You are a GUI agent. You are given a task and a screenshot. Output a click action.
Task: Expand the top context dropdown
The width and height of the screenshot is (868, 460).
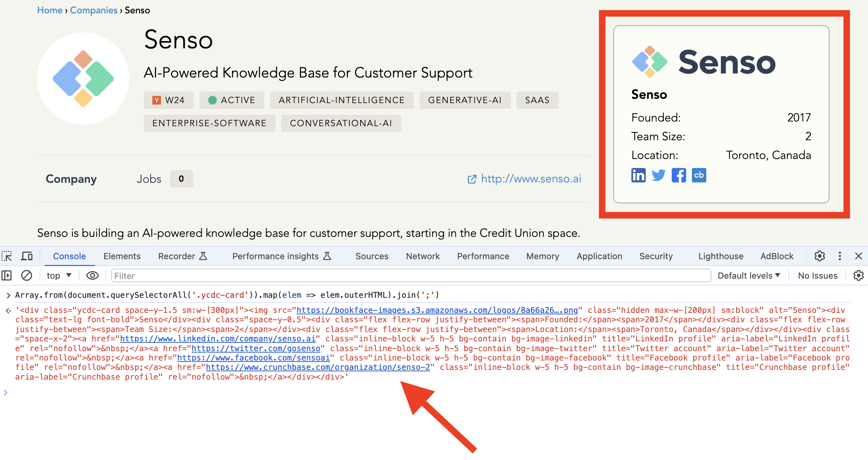[x=59, y=276]
